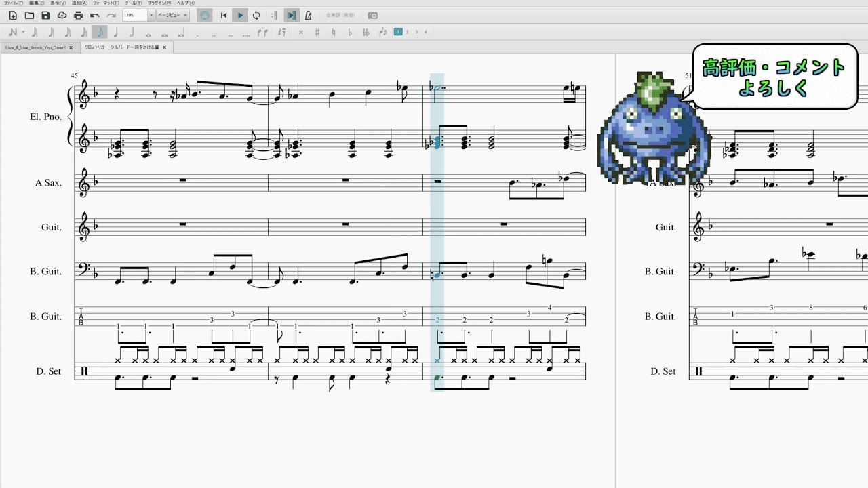Apply double flat accidental
The height and width of the screenshot is (488, 868).
point(366,32)
